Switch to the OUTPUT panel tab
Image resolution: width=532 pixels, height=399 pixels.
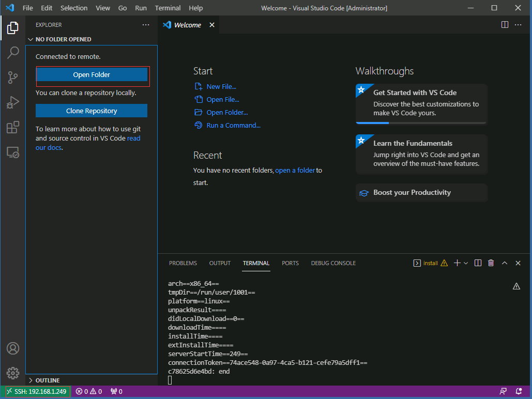point(220,263)
